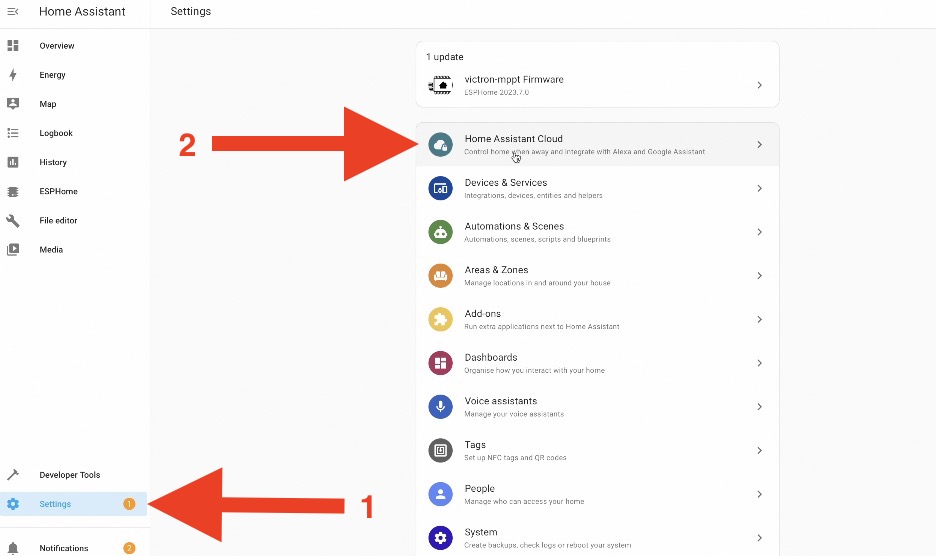Click the Dashboards icon

point(441,363)
